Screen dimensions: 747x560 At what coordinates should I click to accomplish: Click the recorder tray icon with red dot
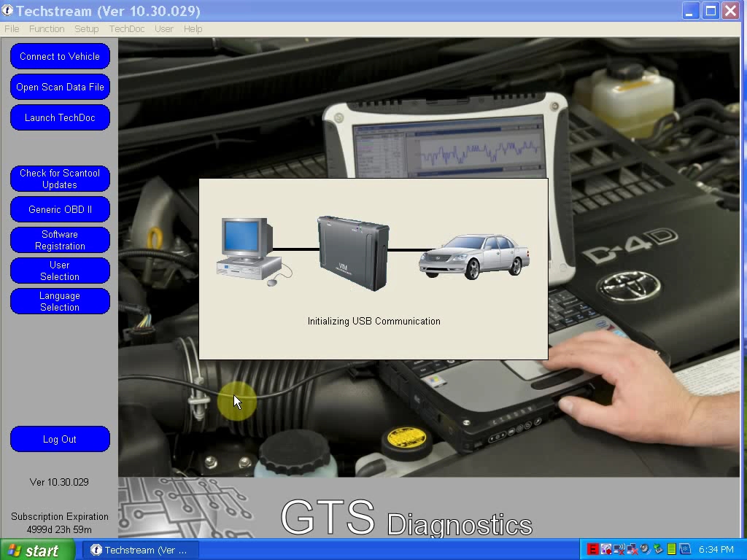click(606, 550)
